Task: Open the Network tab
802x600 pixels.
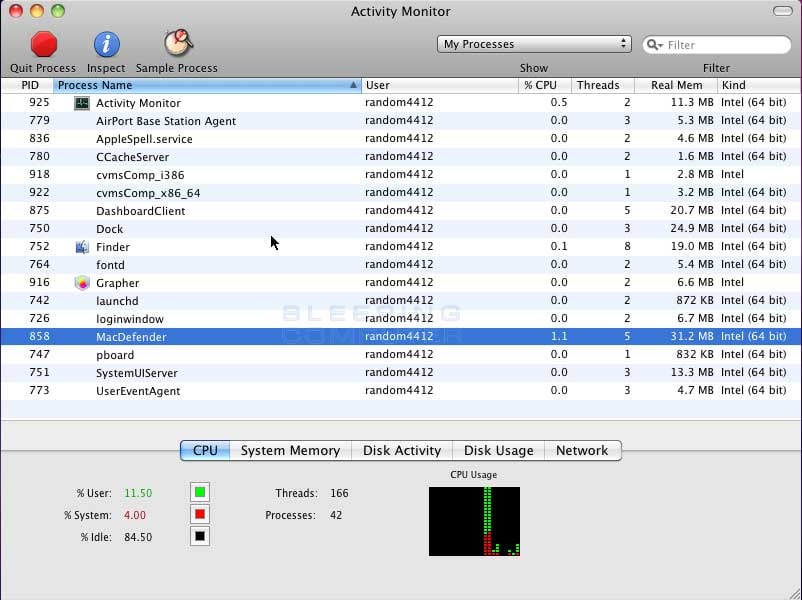Action: (x=583, y=451)
